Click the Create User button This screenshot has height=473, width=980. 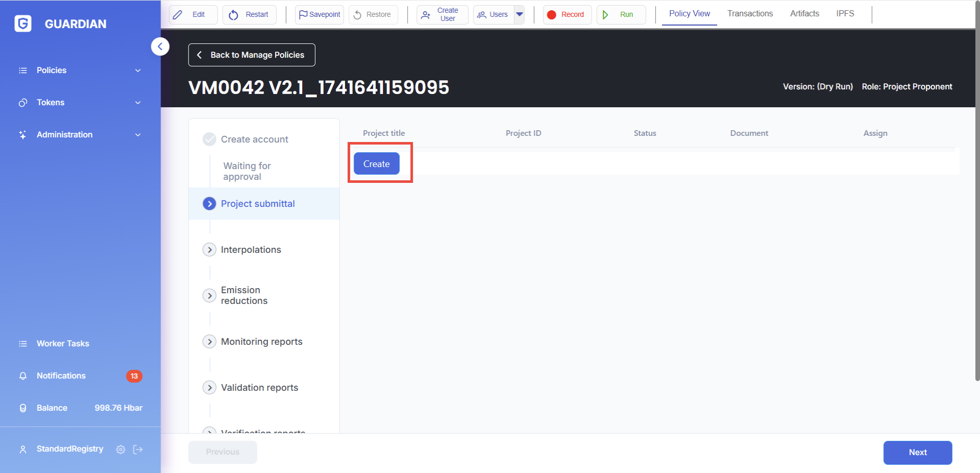(442, 15)
